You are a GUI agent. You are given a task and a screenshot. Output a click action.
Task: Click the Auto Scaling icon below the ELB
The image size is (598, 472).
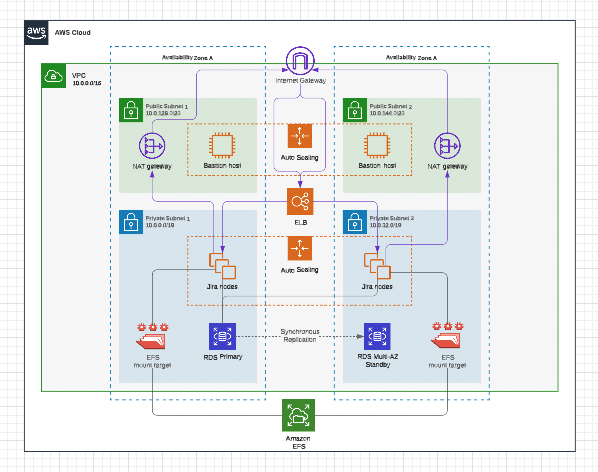click(x=300, y=248)
